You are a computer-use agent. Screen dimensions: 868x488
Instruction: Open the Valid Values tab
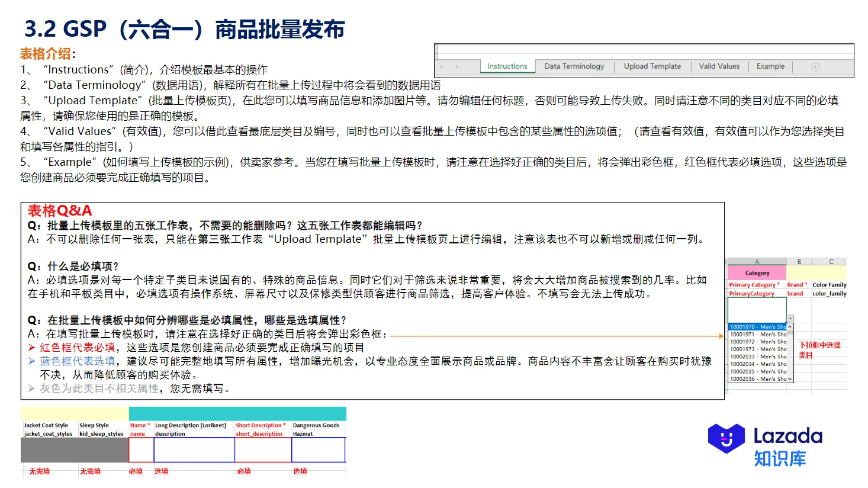(x=719, y=66)
